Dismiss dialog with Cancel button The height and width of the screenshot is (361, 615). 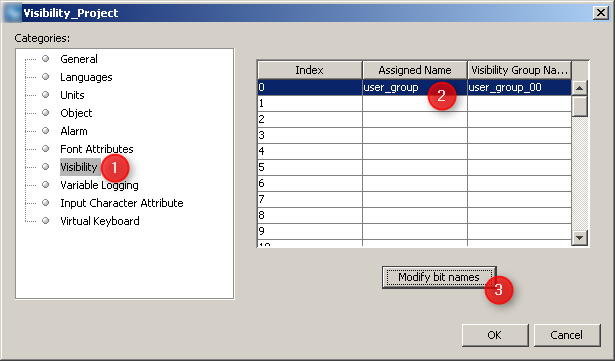[567, 335]
